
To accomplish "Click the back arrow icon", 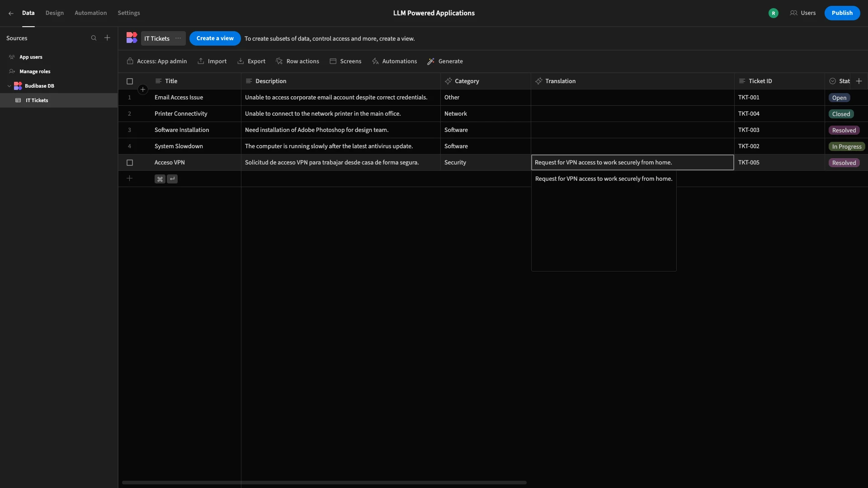I will point(11,13).
